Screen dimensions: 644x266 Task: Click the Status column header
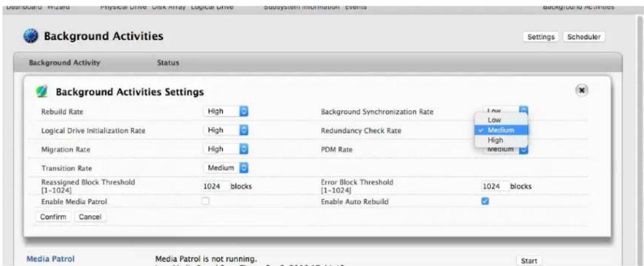(x=168, y=63)
